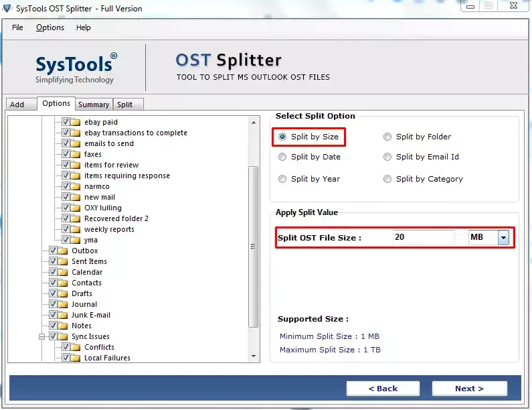Uncheck the Sent Items checkbox
The image size is (532, 410).
coord(54,261)
